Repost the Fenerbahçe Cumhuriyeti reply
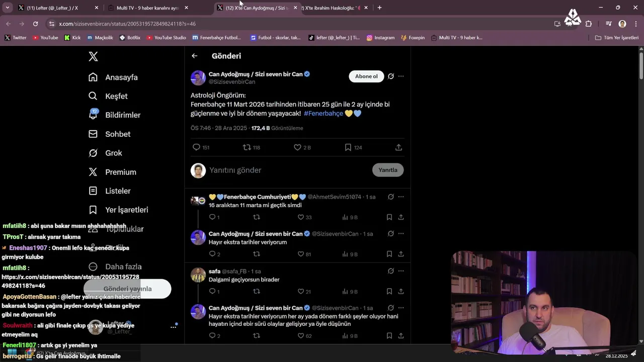The height and width of the screenshot is (362, 644). tap(256, 217)
